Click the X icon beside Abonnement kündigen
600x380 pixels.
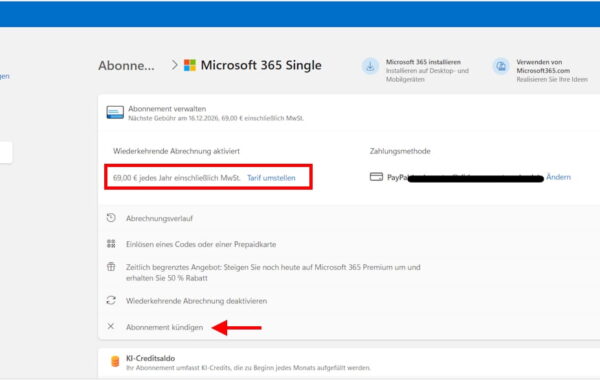[x=111, y=326]
